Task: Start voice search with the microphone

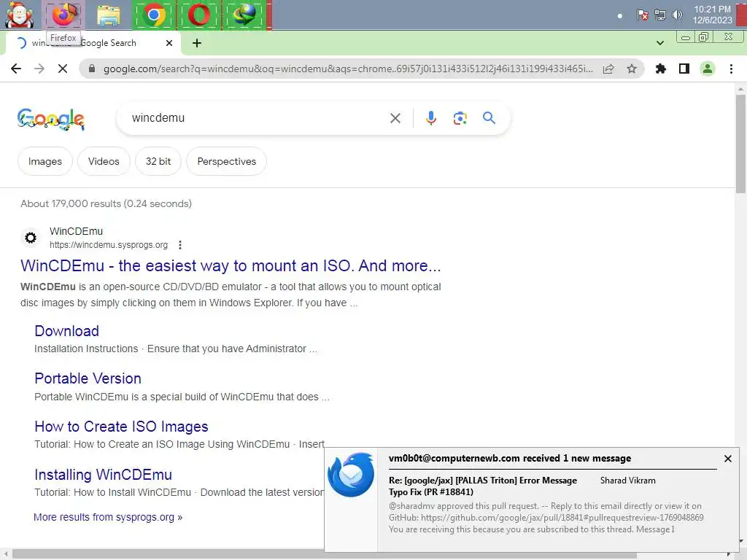Action: [431, 118]
